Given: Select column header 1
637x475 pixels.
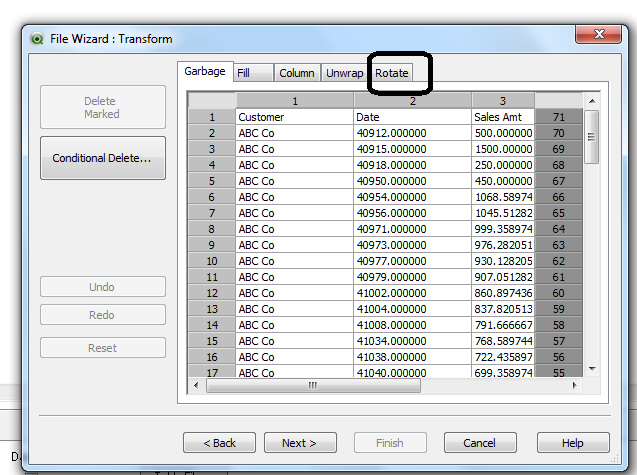Looking at the screenshot, I should click(295, 101).
